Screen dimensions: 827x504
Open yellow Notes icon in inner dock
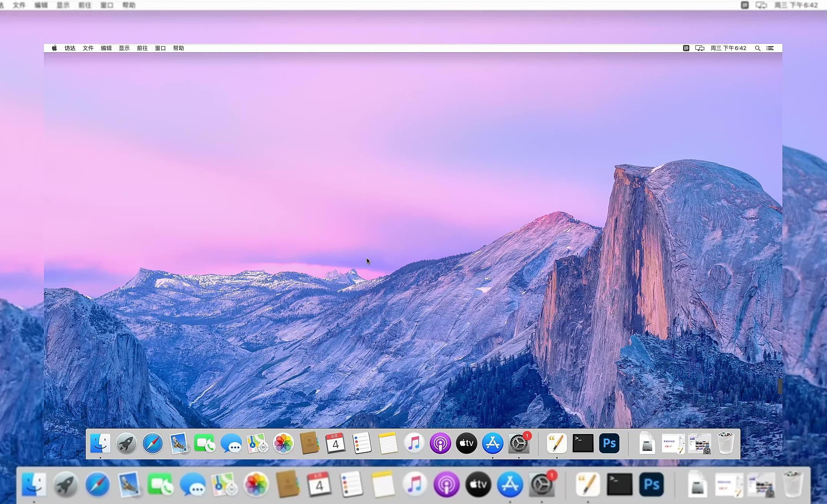pos(388,443)
